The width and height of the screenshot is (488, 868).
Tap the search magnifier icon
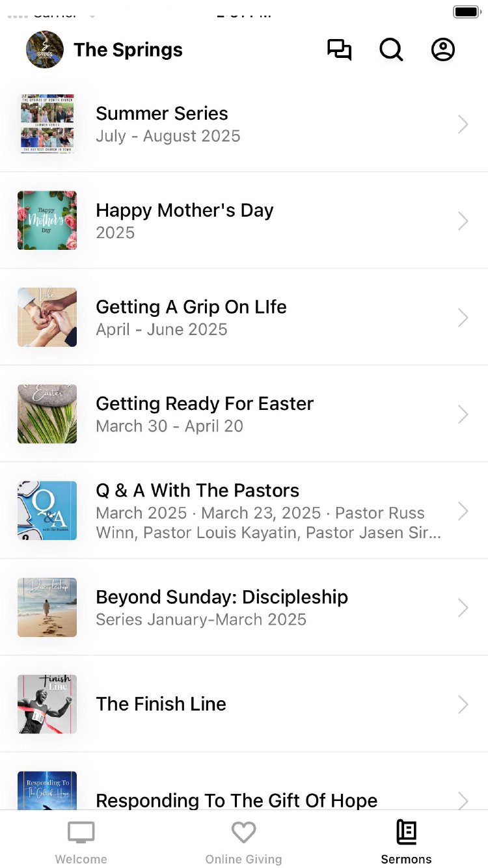coord(391,50)
